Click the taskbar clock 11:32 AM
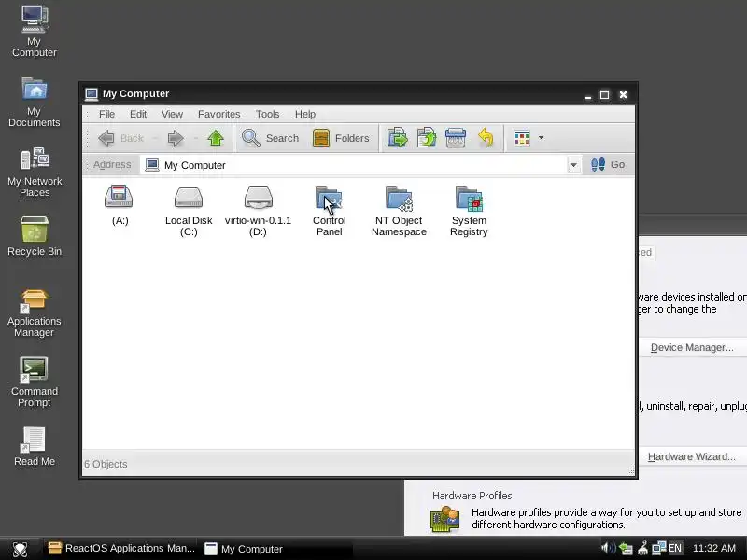 [713, 548]
